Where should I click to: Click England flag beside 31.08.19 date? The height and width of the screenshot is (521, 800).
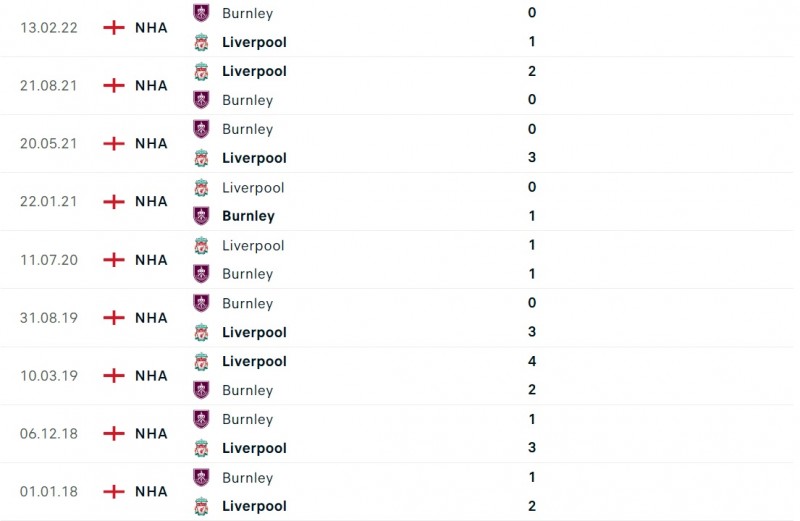(114, 317)
